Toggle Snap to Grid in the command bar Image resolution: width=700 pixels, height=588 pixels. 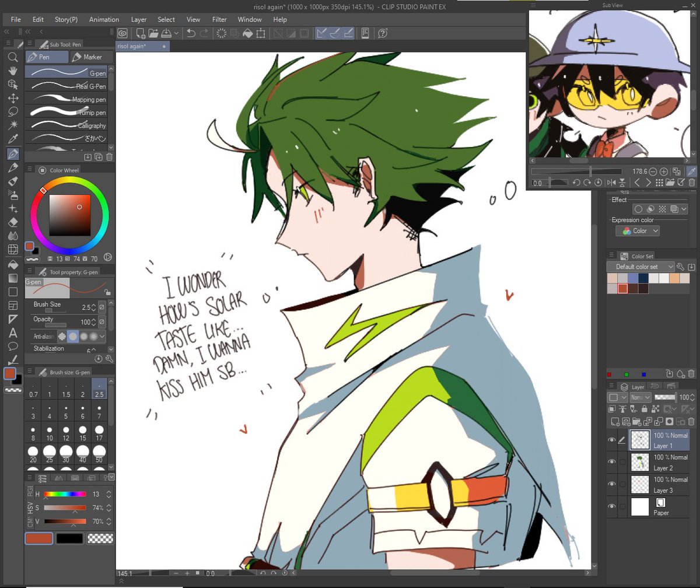pyautogui.click(x=348, y=33)
